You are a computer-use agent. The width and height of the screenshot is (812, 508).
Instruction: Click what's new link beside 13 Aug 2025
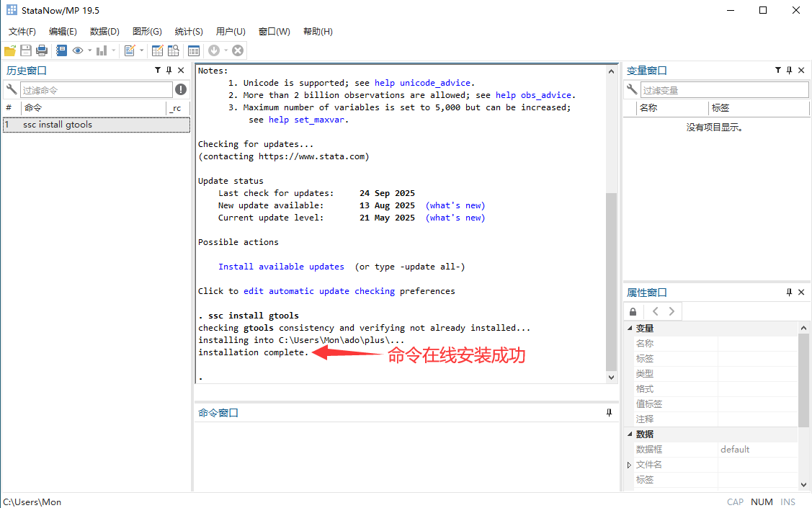pos(455,205)
